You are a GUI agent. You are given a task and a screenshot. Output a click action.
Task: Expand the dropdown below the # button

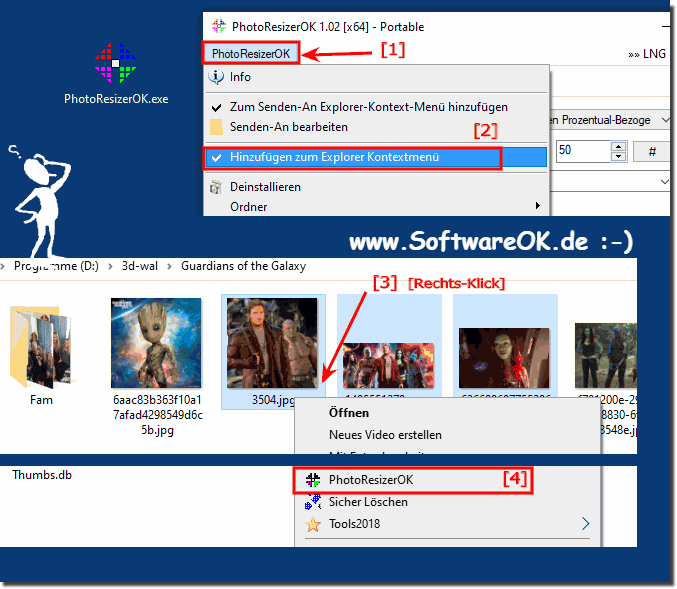pyautogui.click(x=664, y=182)
